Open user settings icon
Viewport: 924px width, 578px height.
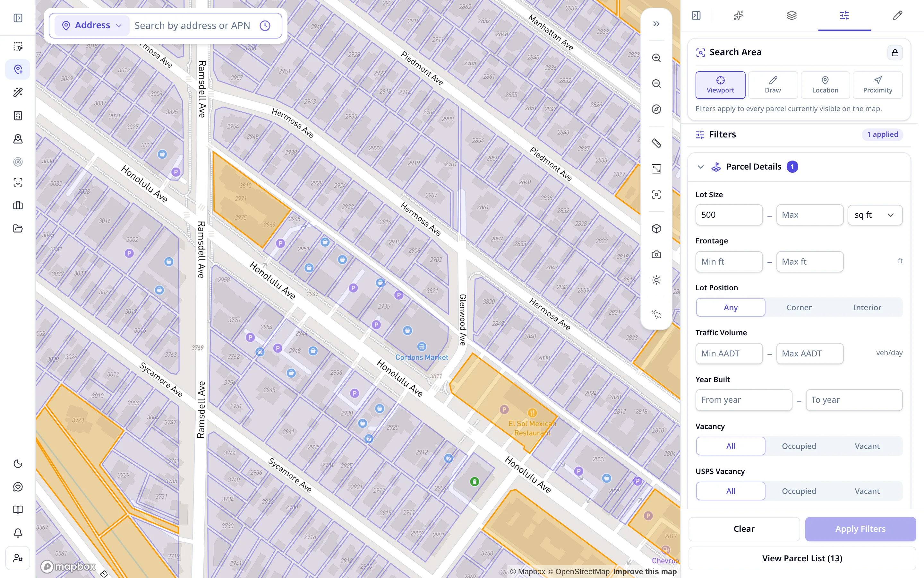click(x=18, y=558)
